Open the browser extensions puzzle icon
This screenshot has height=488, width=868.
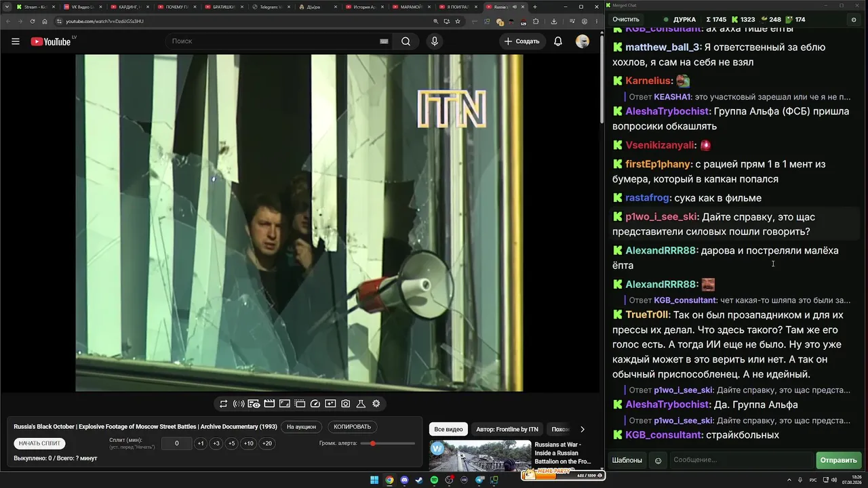tap(535, 21)
